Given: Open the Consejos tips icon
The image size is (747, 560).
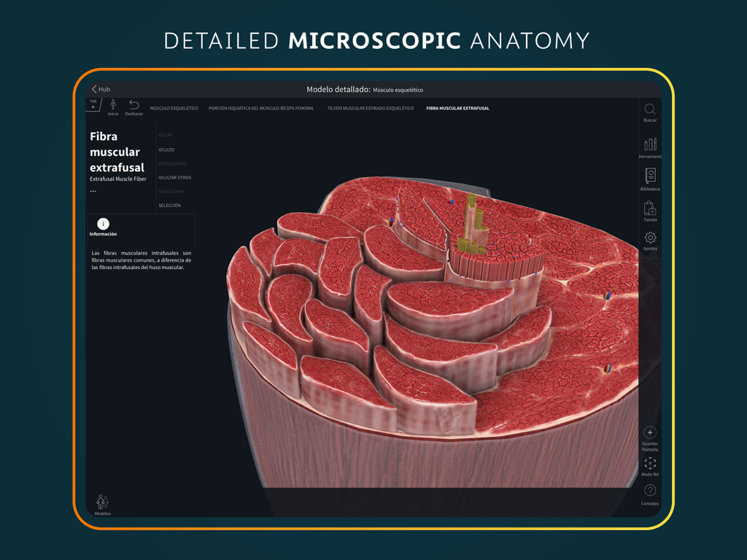Looking at the screenshot, I should pyautogui.click(x=650, y=491).
